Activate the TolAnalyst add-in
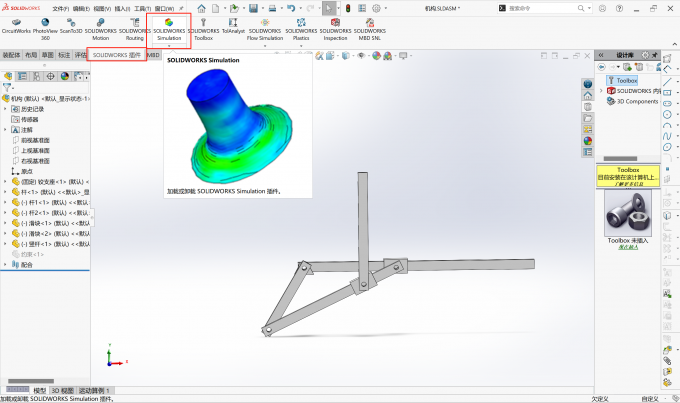680x403 pixels. pyautogui.click(x=233, y=26)
